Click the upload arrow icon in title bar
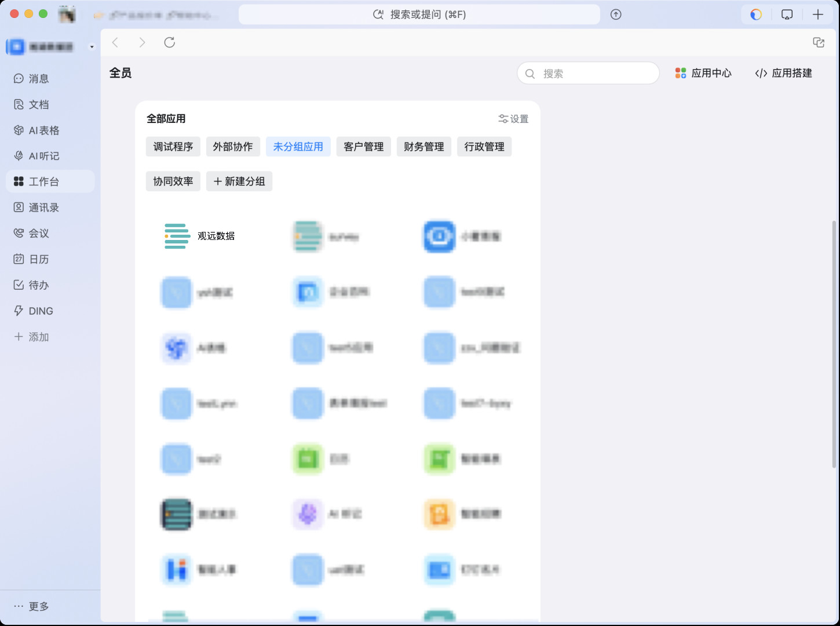The height and width of the screenshot is (626, 840). pos(616,14)
